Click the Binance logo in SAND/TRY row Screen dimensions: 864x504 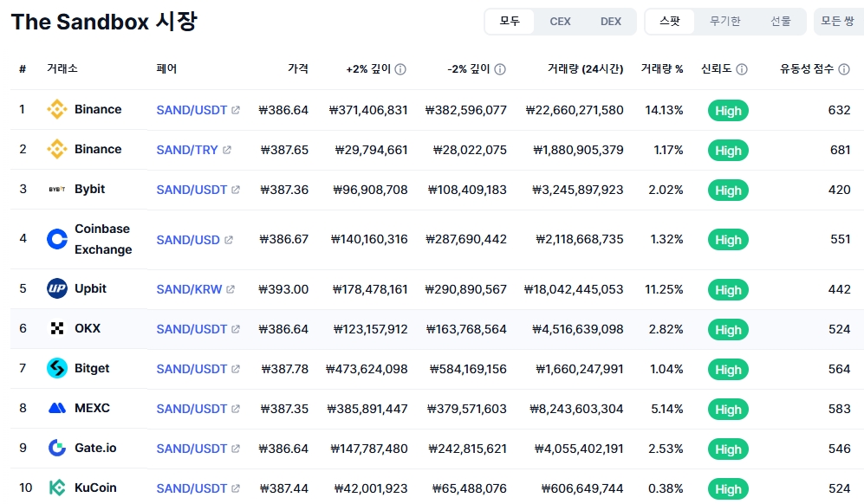56,149
